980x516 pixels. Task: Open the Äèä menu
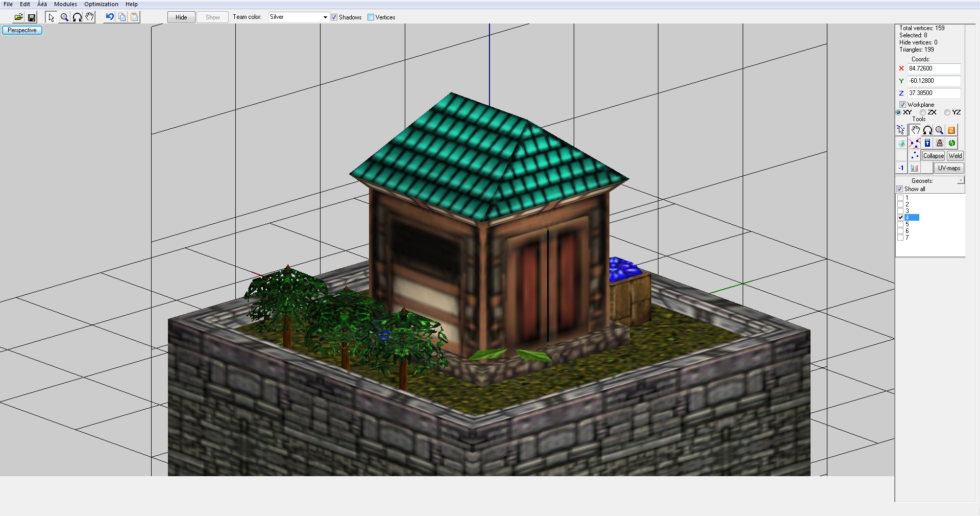pyautogui.click(x=42, y=4)
